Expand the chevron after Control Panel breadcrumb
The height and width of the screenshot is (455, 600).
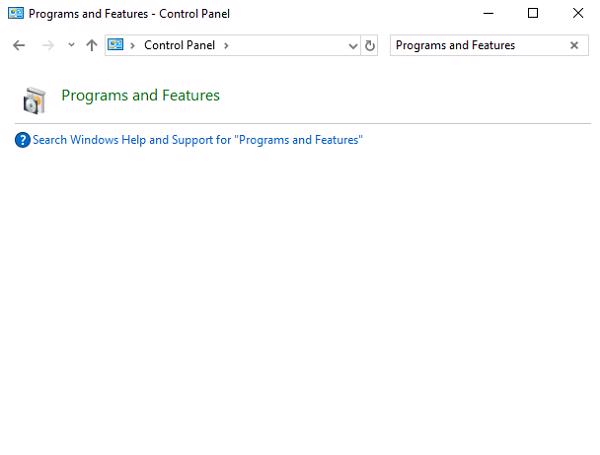pos(226,45)
